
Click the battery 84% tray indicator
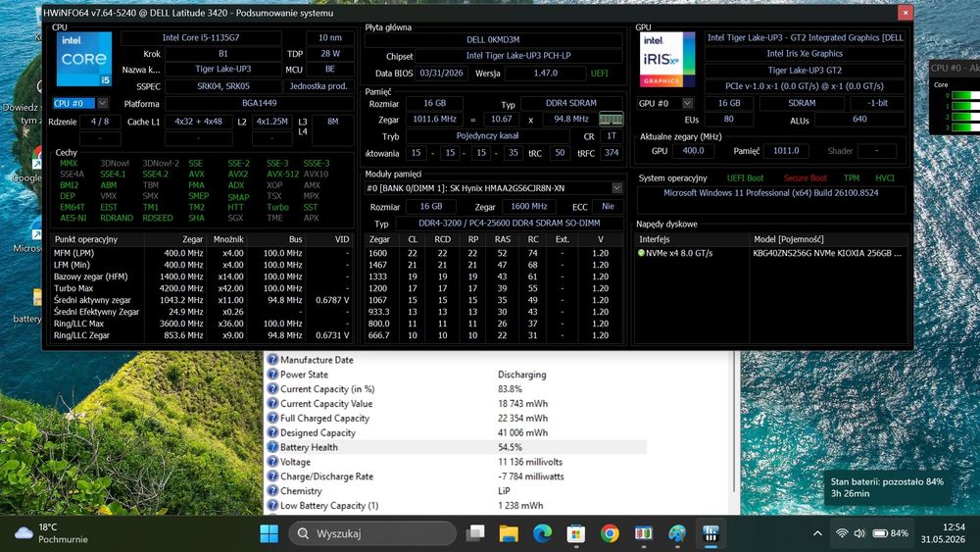[890, 533]
